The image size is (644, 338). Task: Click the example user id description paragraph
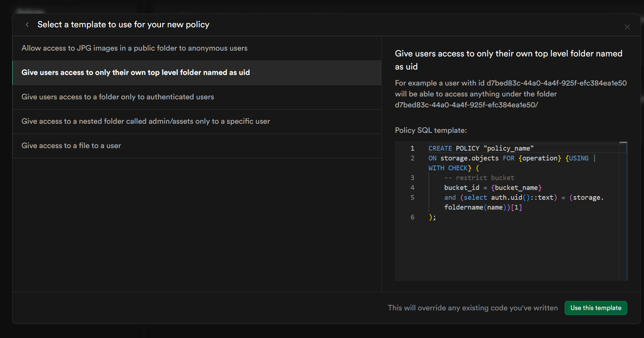click(x=510, y=94)
